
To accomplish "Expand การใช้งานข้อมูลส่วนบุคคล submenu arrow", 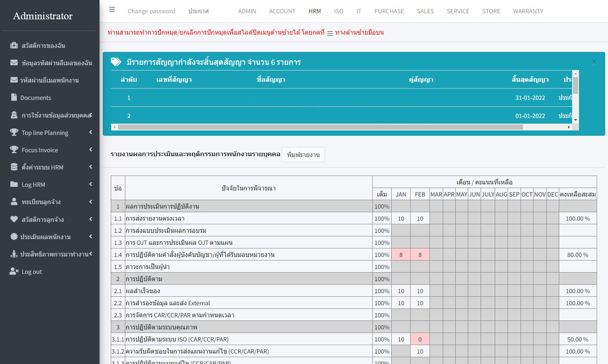I will 91,115.
